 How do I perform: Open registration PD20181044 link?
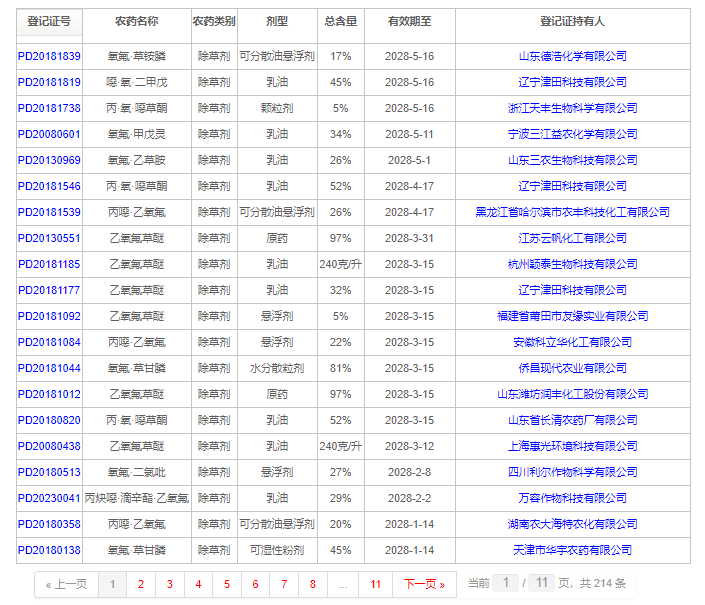(x=49, y=368)
